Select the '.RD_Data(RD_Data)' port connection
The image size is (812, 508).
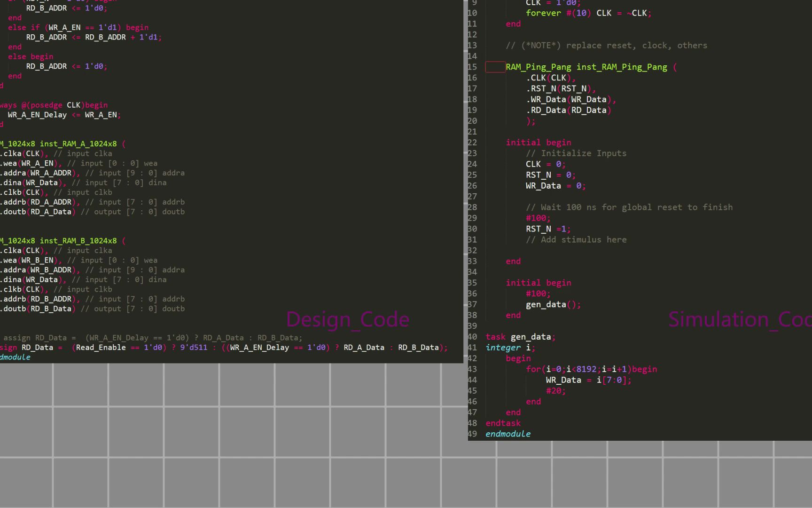point(569,111)
